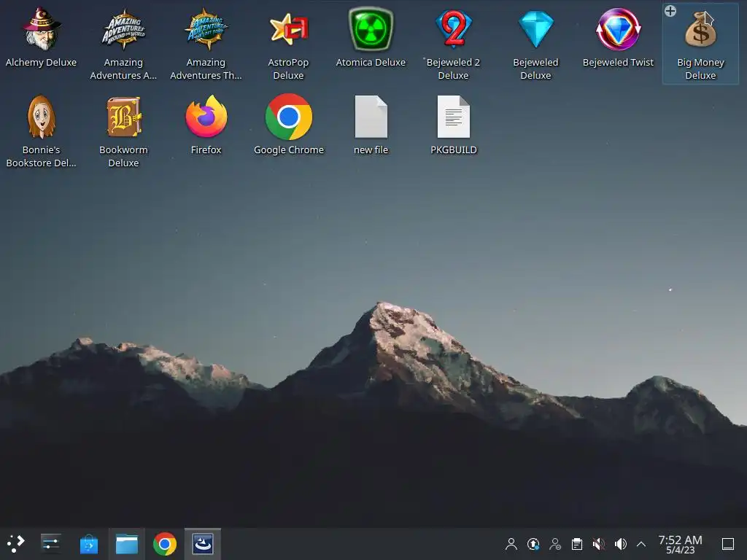Select the Google Chrome desktop icon
Viewport: 747px width, 560px height.
(289, 117)
